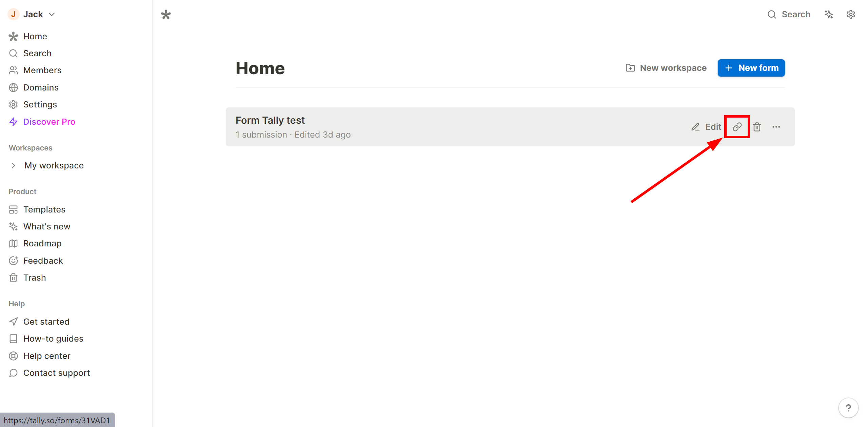
Task: Expand the My Workspace tree item
Action: [x=13, y=165]
